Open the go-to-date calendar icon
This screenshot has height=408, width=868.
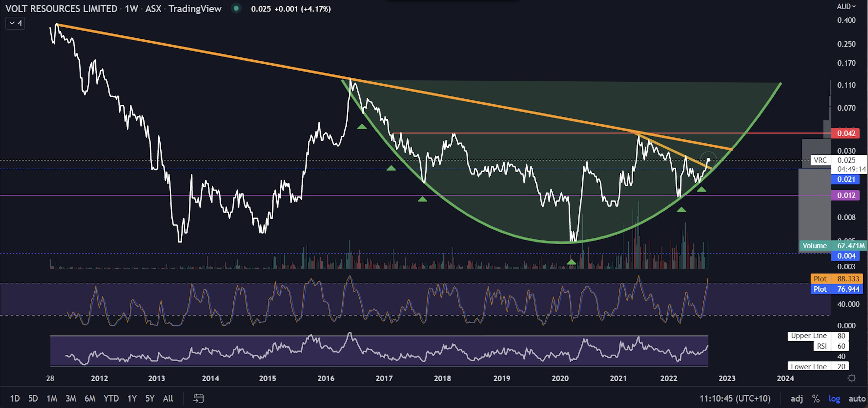pyautogui.click(x=198, y=399)
